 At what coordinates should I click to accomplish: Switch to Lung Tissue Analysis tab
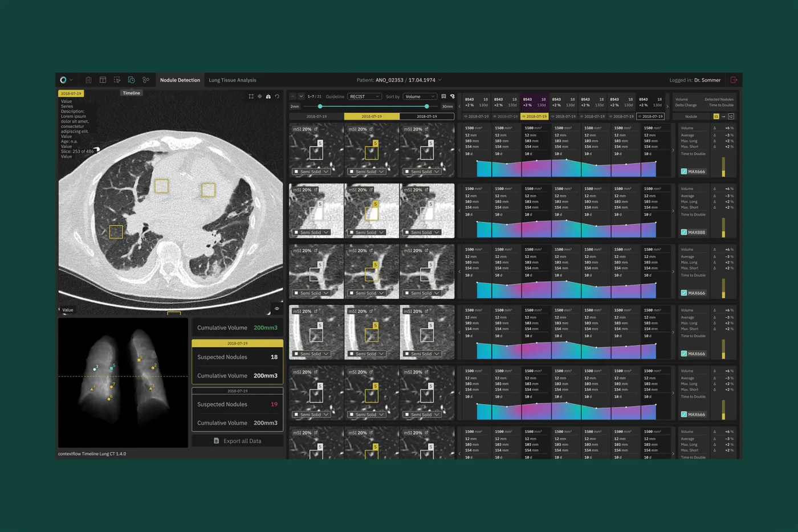pyautogui.click(x=233, y=80)
